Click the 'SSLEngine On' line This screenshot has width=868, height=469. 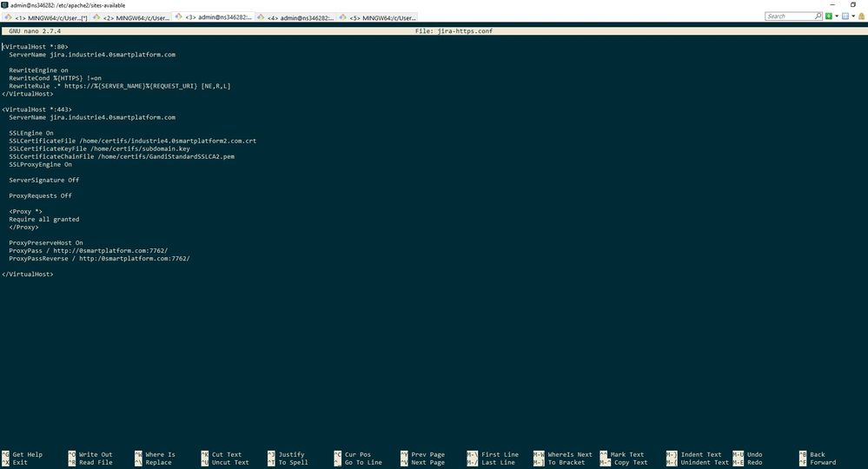[x=31, y=133]
